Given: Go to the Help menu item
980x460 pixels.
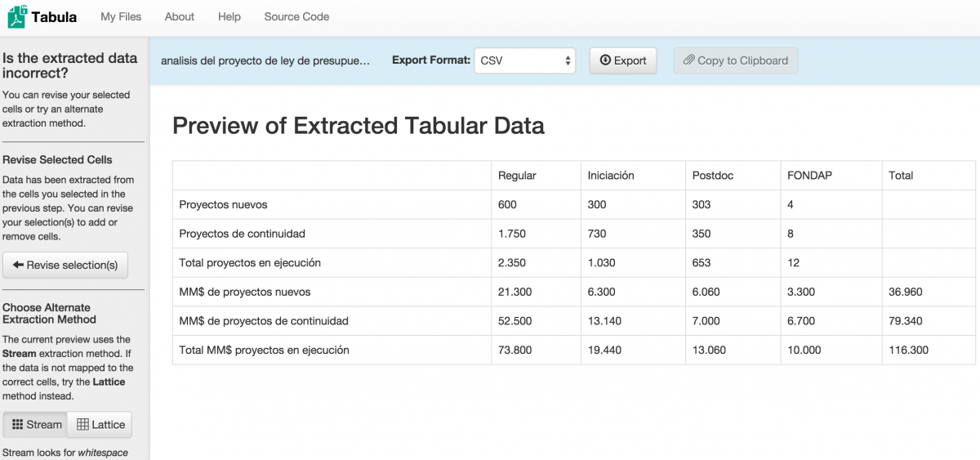Looking at the screenshot, I should pyautogui.click(x=229, y=16).
